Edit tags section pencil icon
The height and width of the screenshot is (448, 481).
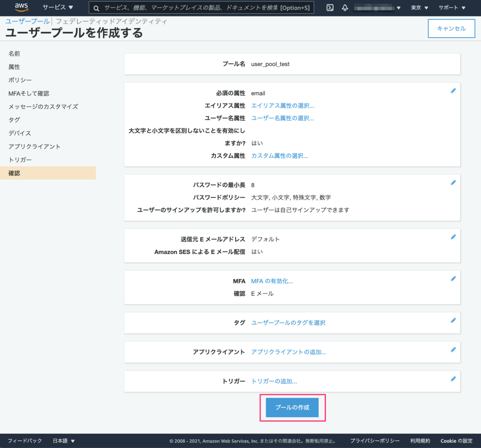[x=453, y=320]
